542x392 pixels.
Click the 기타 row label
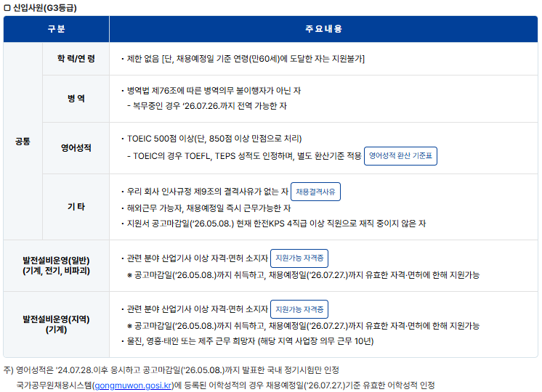tap(76, 207)
